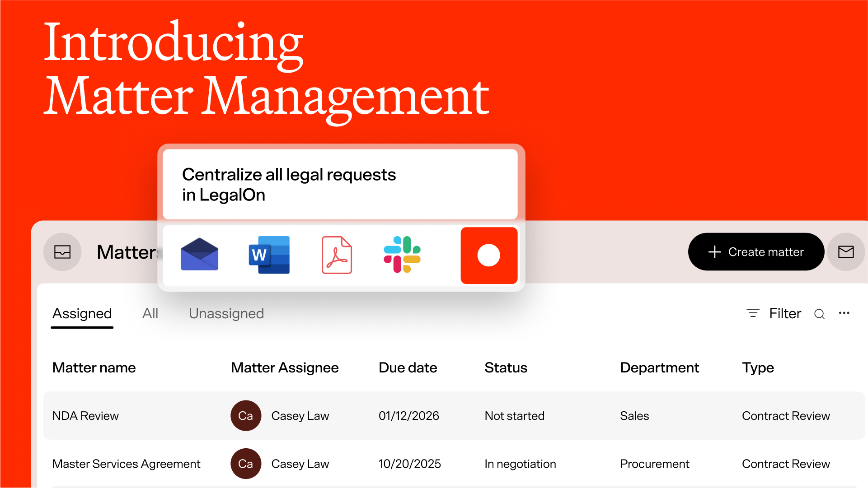The height and width of the screenshot is (488, 868).
Task: Open the three-dot more options menu
Action: coord(844,313)
